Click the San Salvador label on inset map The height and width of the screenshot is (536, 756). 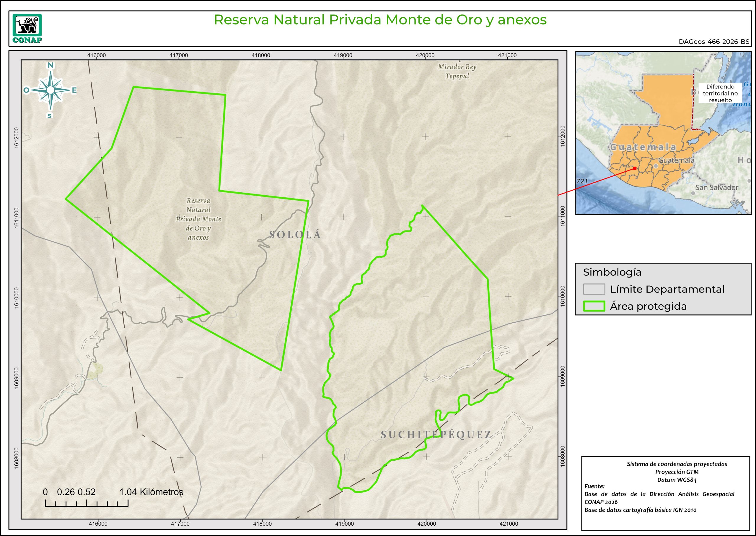pyautogui.click(x=716, y=187)
